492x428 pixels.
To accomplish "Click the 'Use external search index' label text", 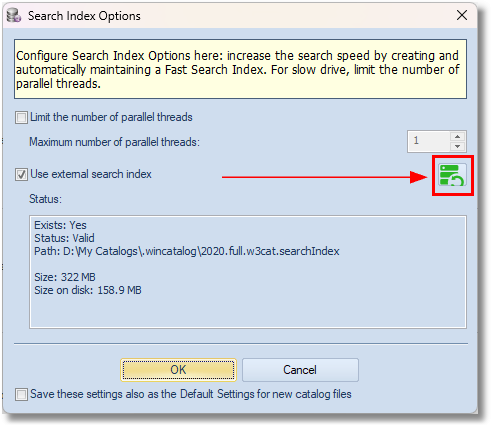I will click(x=91, y=174).
